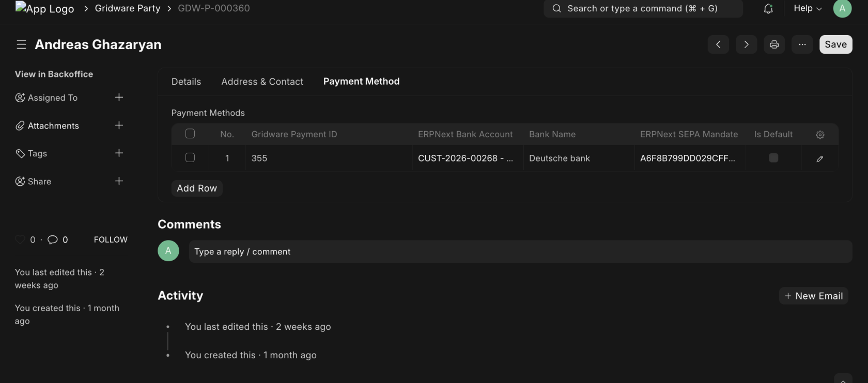This screenshot has width=868, height=383.
Task: Like this document with heart icon
Action: click(20, 240)
